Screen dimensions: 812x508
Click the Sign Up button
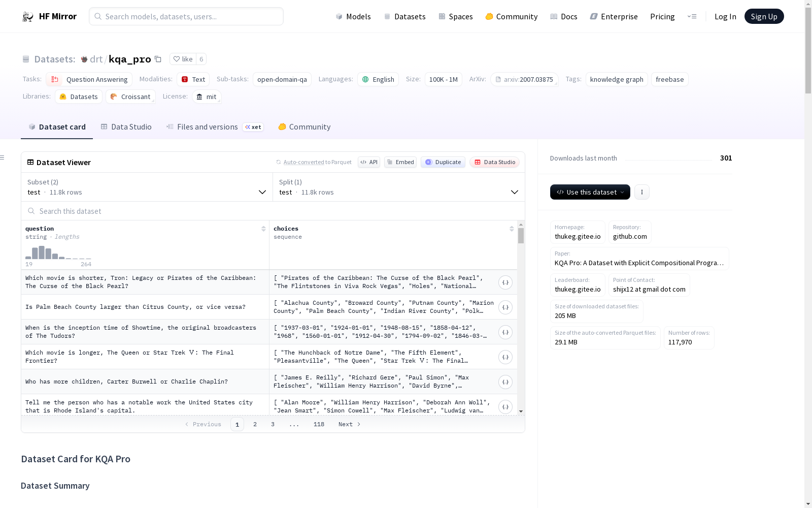[x=764, y=16]
